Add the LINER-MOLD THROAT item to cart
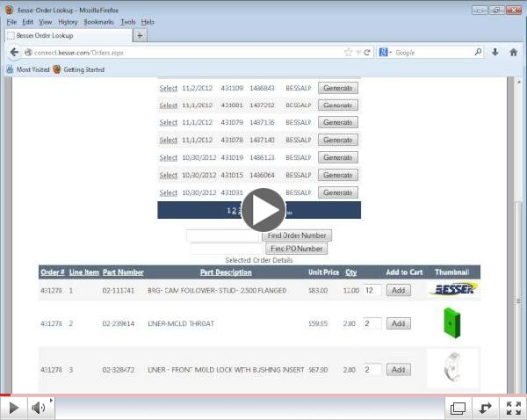Image resolution: width=527 pixels, height=420 pixels. click(x=398, y=323)
